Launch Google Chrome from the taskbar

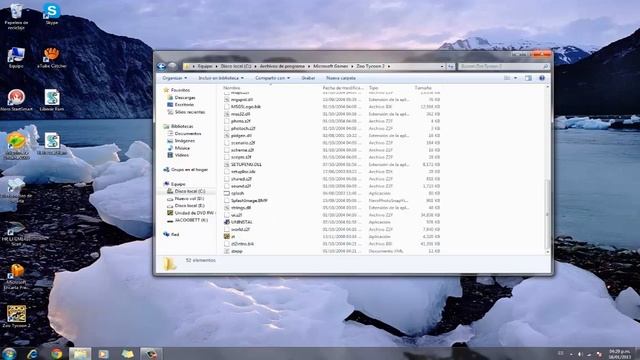(x=56, y=354)
